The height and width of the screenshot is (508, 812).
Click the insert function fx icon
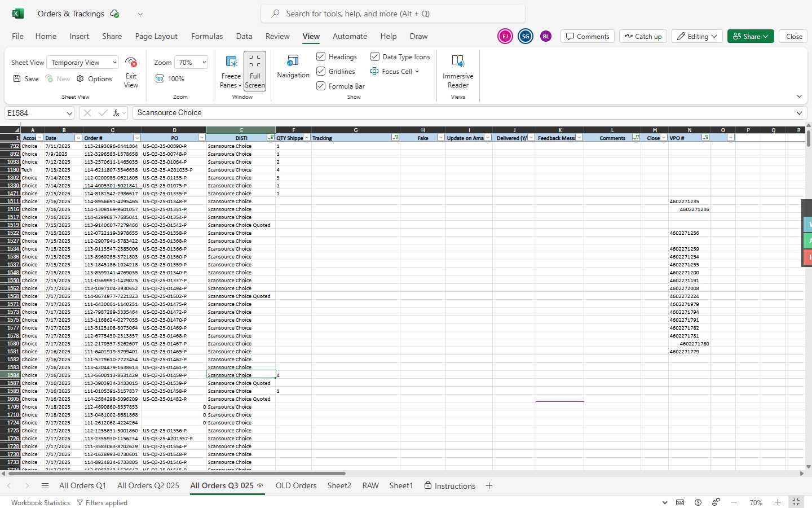point(117,113)
